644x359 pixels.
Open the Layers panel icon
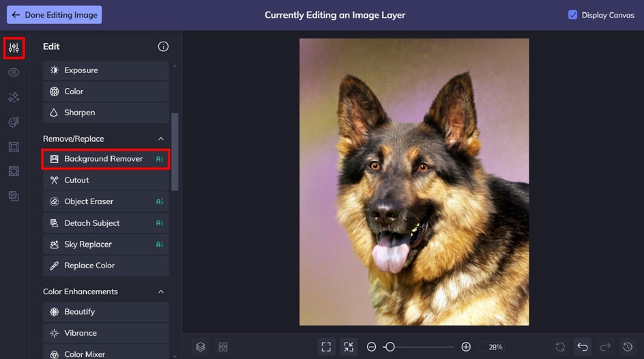pos(201,347)
